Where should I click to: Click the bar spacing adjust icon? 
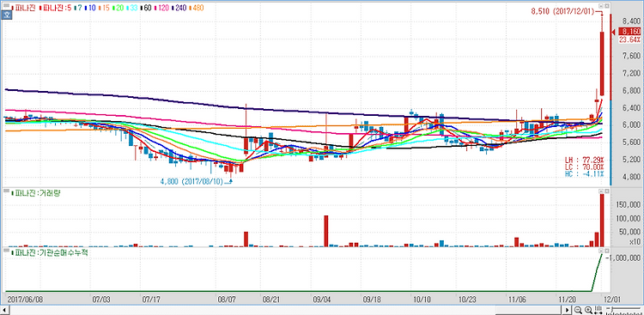(x=598, y=310)
